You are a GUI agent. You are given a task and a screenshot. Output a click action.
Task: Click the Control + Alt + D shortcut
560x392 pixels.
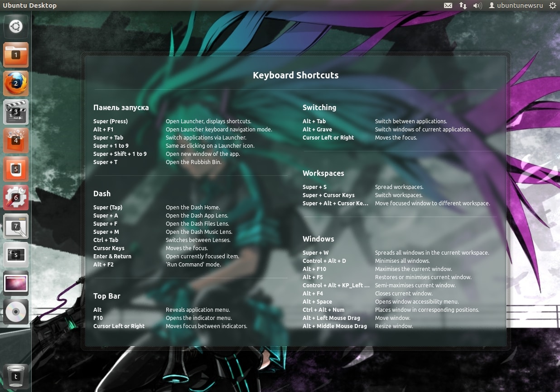click(x=324, y=261)
